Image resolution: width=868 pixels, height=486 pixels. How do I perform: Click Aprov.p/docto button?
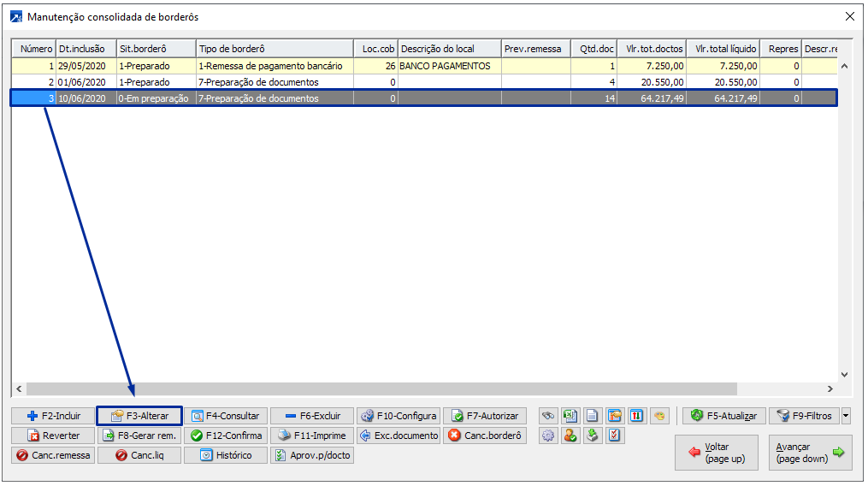312,455
